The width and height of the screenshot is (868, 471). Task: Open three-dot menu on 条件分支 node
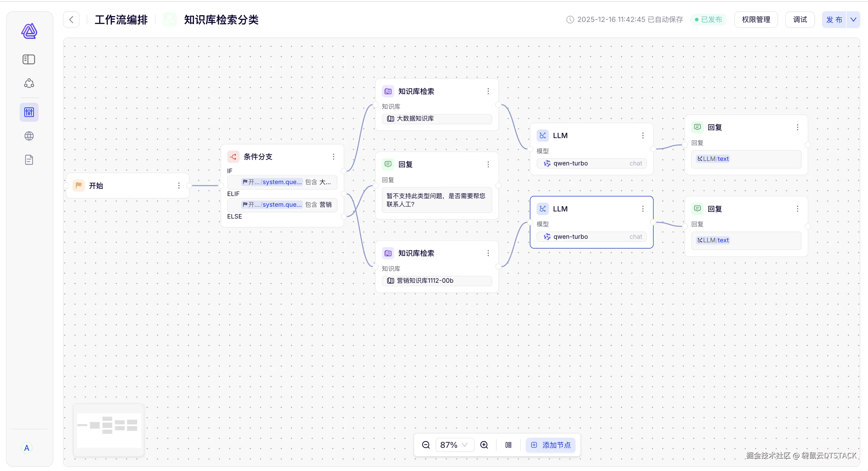pyautogui.click(x=333, y=157)
